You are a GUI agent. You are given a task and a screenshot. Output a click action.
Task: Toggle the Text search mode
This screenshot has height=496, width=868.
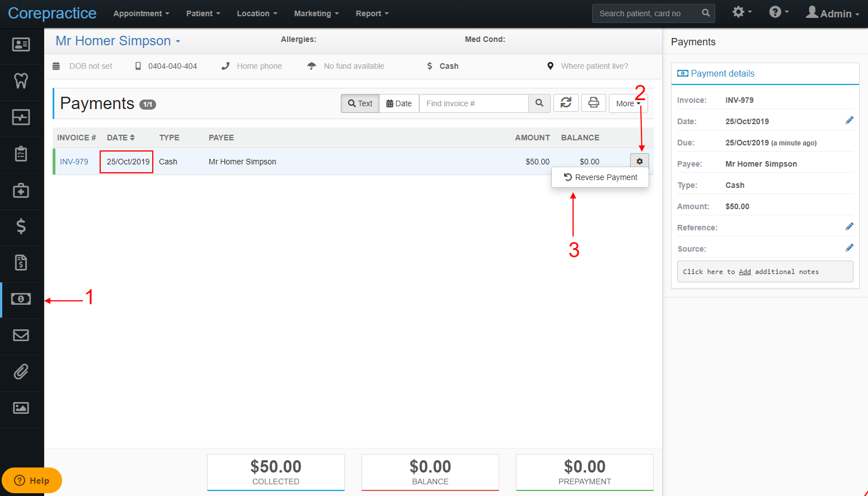(360, 103)
